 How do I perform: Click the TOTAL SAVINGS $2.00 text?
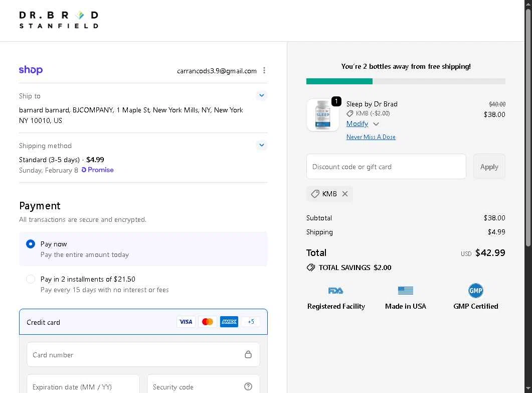click(x=355, y=268)
